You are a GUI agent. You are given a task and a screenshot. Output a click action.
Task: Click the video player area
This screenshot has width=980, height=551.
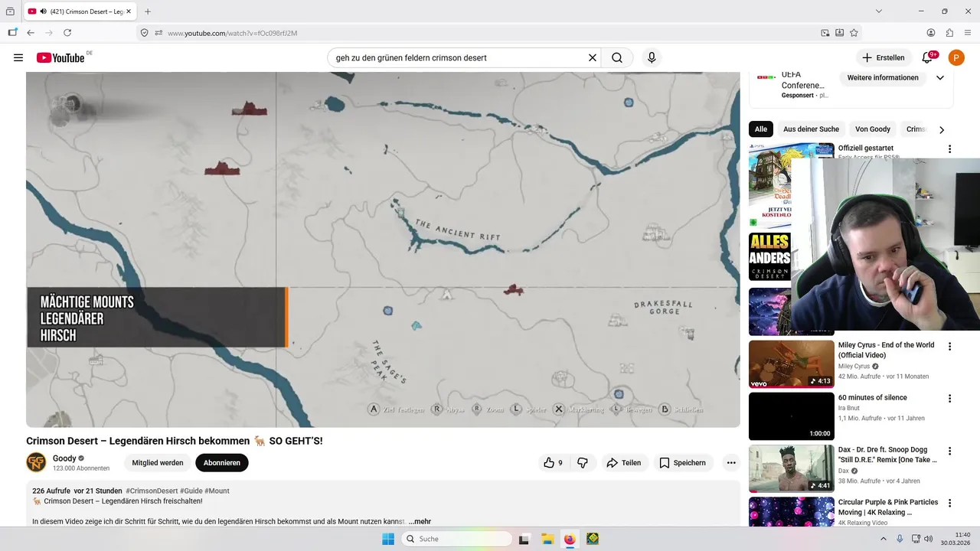(x=383, y=249)
